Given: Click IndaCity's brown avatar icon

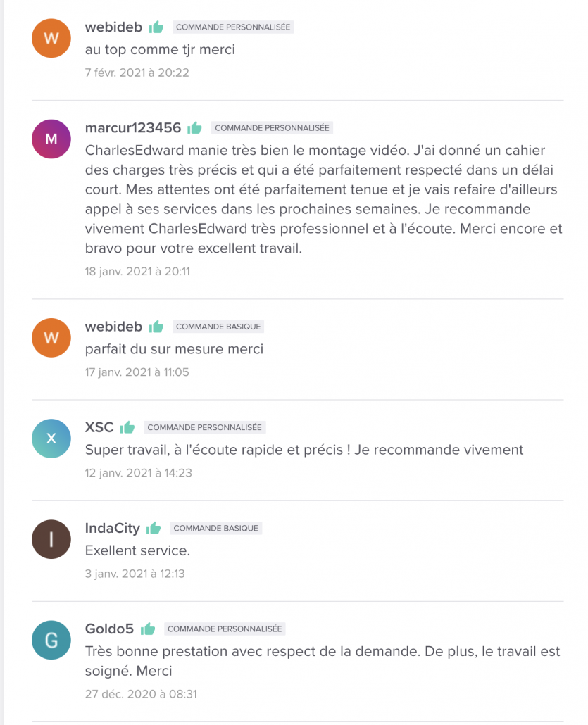Looking at the screenshot, I should coord(51,538).
